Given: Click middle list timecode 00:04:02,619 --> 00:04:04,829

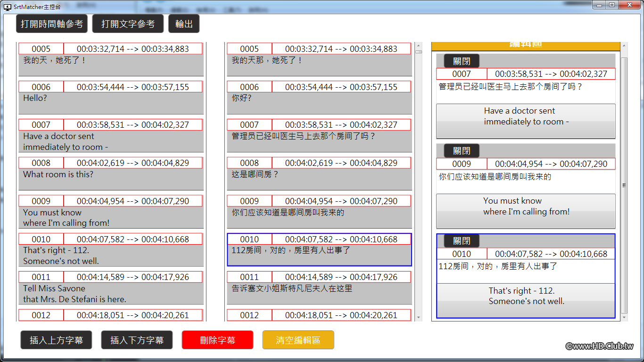Looking at the screenshot, I should pyautogui.click(x=341, y=163).
